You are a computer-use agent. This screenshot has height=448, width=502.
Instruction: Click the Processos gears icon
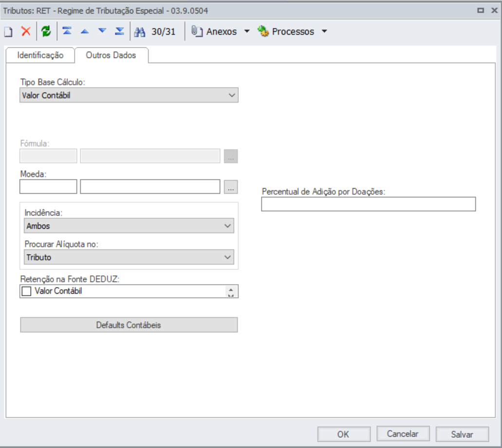[263, 31]
